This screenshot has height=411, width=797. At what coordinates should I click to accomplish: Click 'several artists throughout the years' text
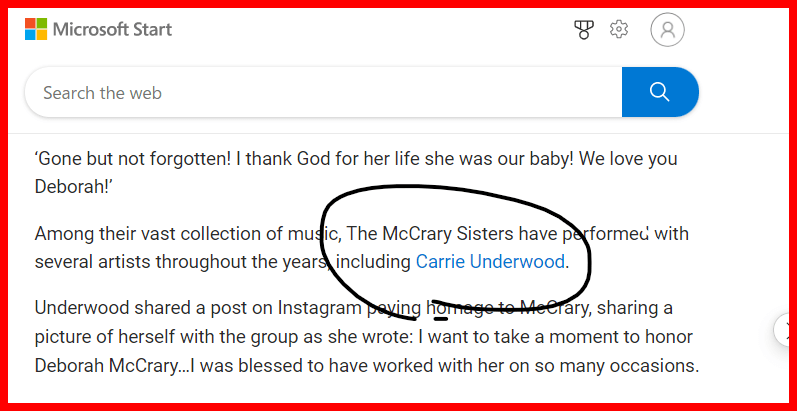click(180, 263)
